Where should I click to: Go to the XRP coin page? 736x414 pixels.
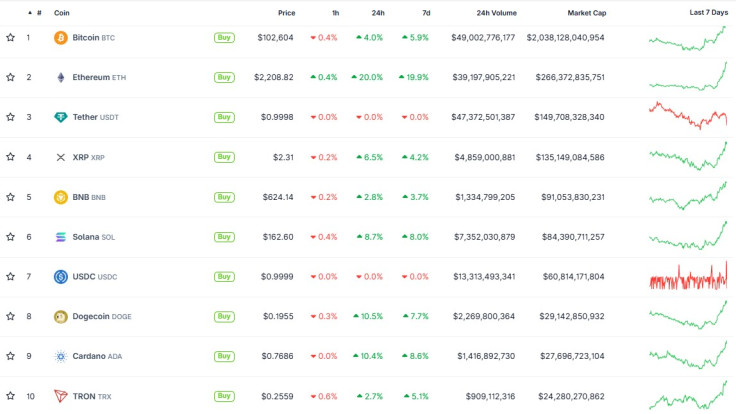[x=88, y=157]
